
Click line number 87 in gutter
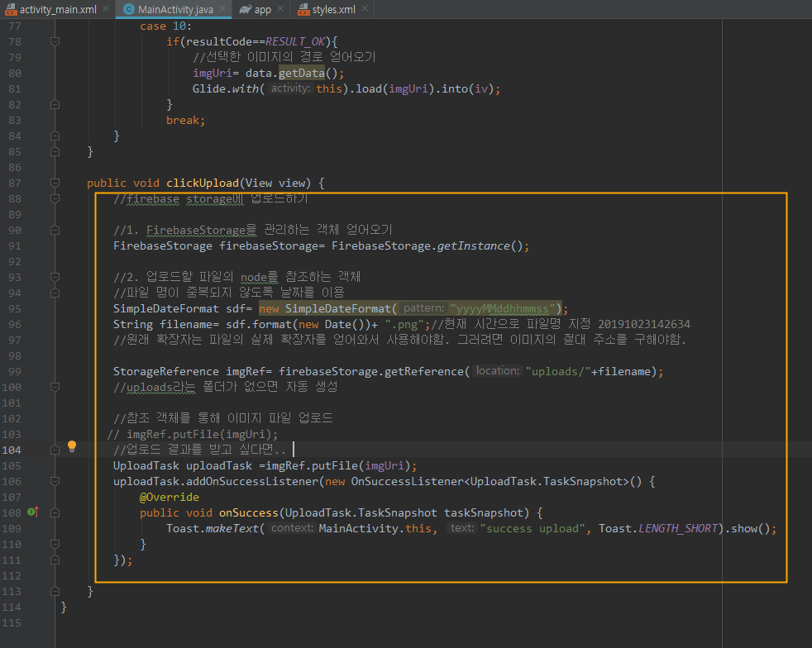[x=15, y=183]
